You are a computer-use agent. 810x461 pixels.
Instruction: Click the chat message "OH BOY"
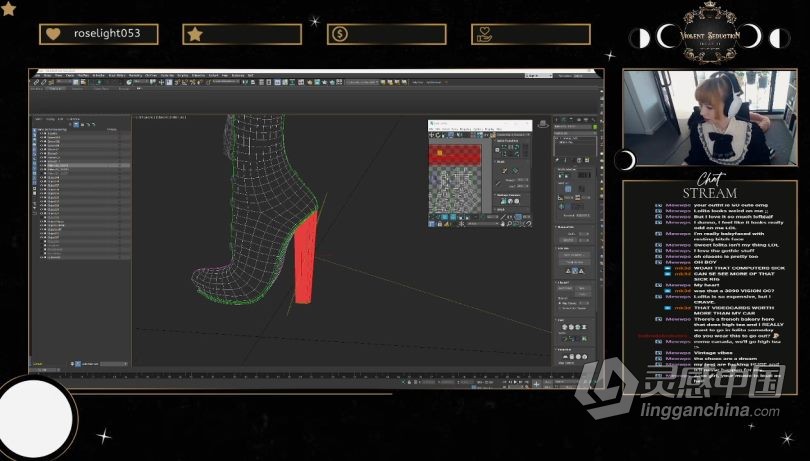point(705,262)
